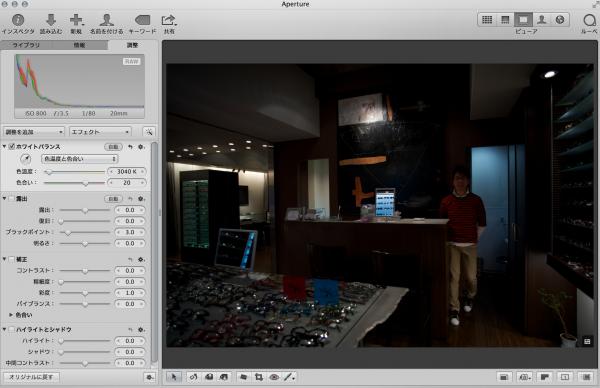Disable the ホワイトバランス checkbox
600x388 pixels.
[11, 147]
